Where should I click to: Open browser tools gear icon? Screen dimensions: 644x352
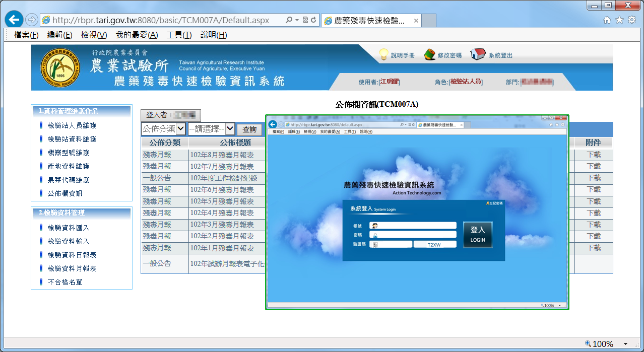point(631,20)
